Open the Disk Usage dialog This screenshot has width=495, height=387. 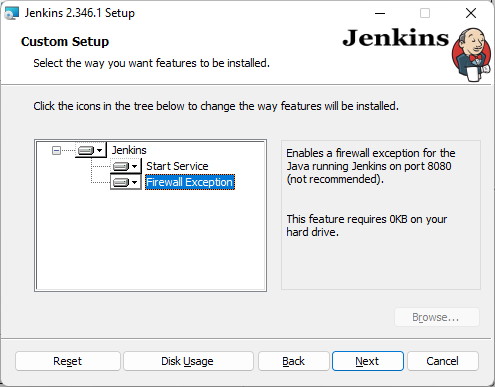(188, 361)
